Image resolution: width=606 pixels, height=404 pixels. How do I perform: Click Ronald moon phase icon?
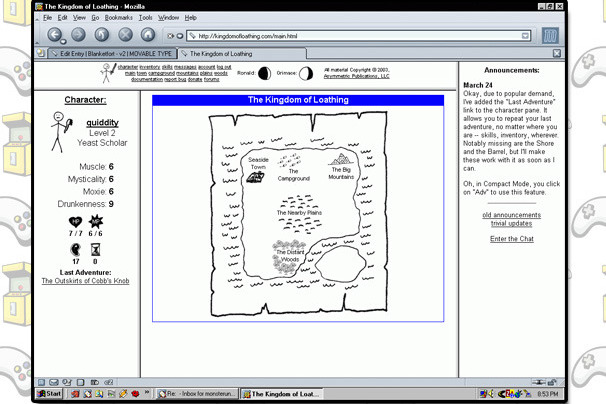click(264, 73)
